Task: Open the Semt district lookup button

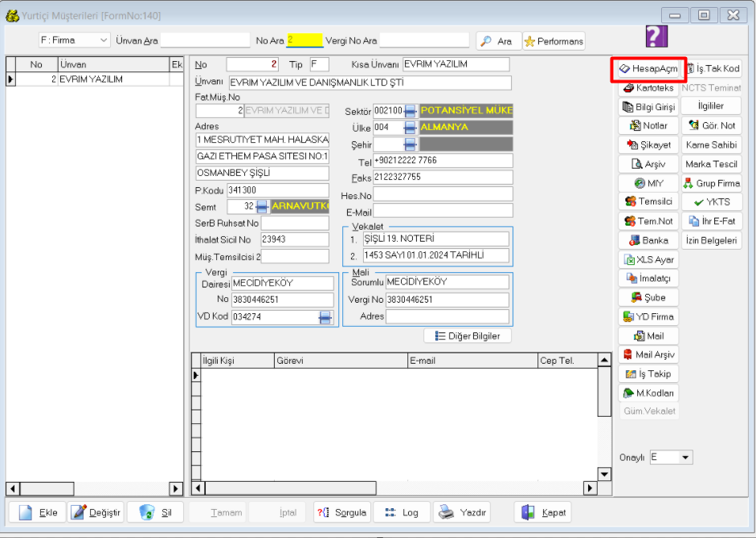Action: click(262, 207)
